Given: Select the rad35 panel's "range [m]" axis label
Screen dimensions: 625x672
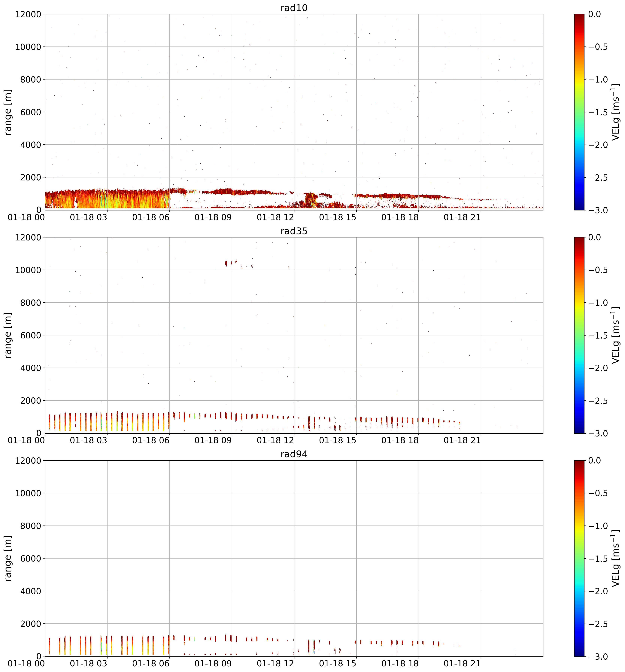Looking at the screenshot, I should [x=8, y=335].
